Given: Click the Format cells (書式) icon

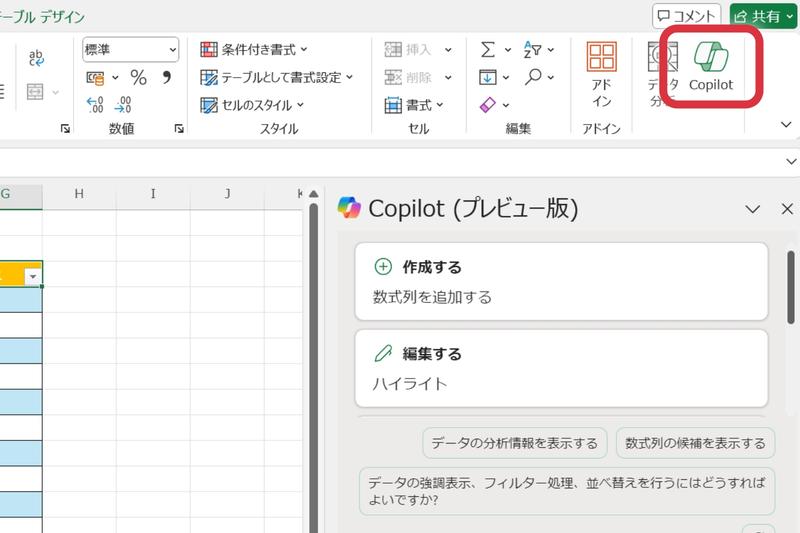Looking at the screenshot, I should click(x=393, y=105).
